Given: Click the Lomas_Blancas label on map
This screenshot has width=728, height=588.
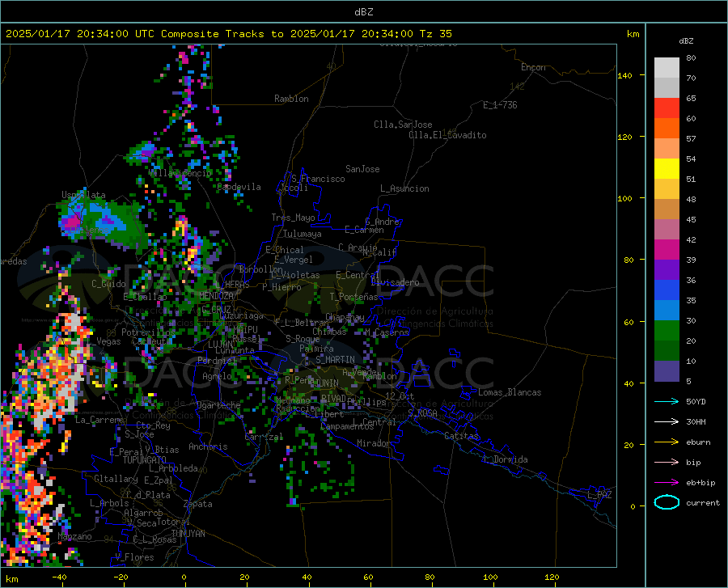Looking at the screenshot, I should click(x=510, y=392).
